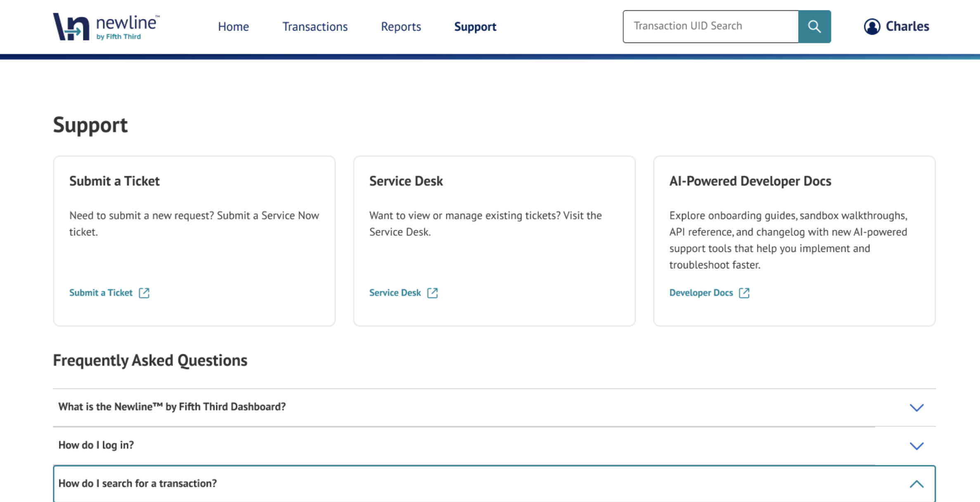The image size is (980, 502).
Task: Select the Support navigation item
Action: pyautogui.click(x=475, y=26)
